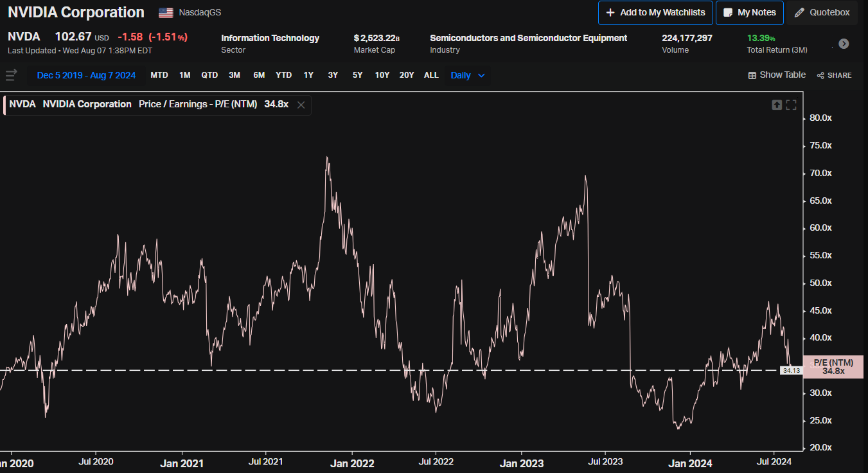Select the 1Y range

coord(308,75)
